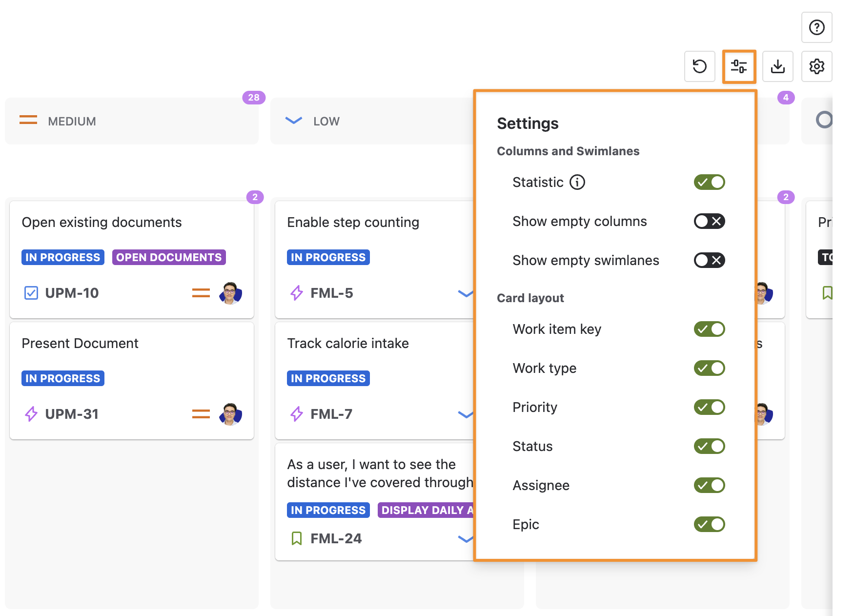Image resolution: width=855 pixels, height=616 pixels.
Task: Enable Show empty columns toggle
Action: [x=709, y=221]
